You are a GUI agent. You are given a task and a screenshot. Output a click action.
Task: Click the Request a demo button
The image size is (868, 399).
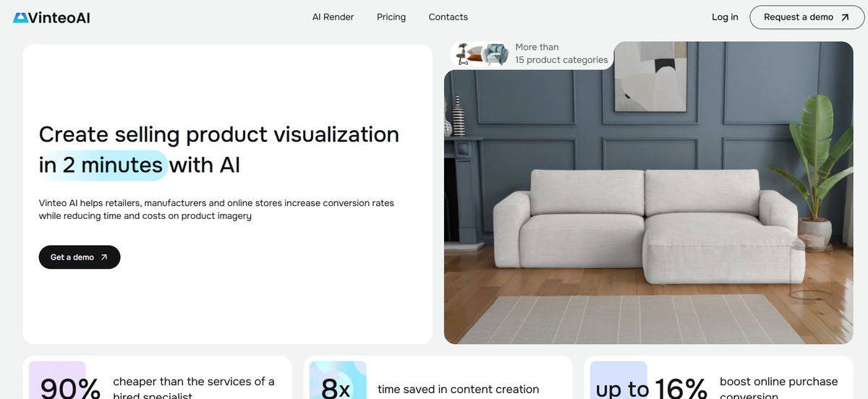pyautogui.click(x=807, y=17)
